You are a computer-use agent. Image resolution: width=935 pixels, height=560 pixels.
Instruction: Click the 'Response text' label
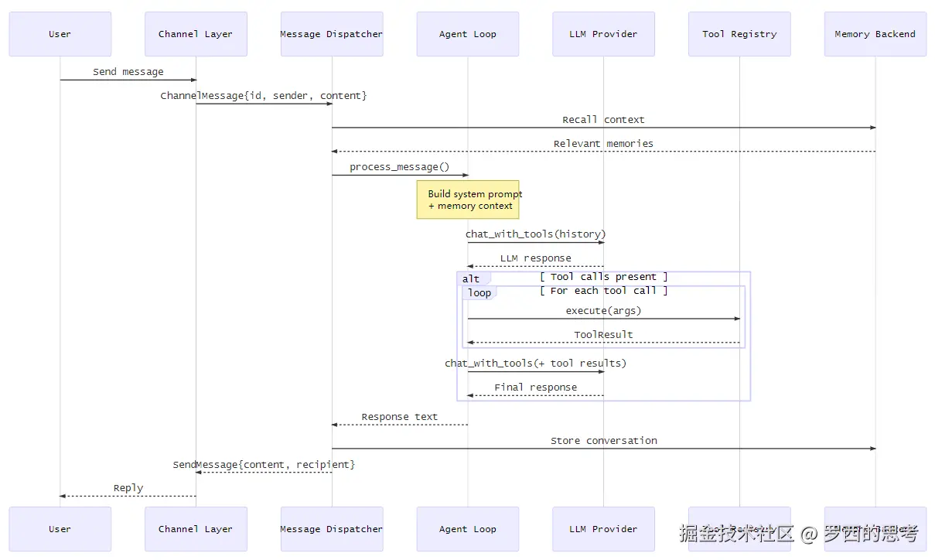pos(400,417)
